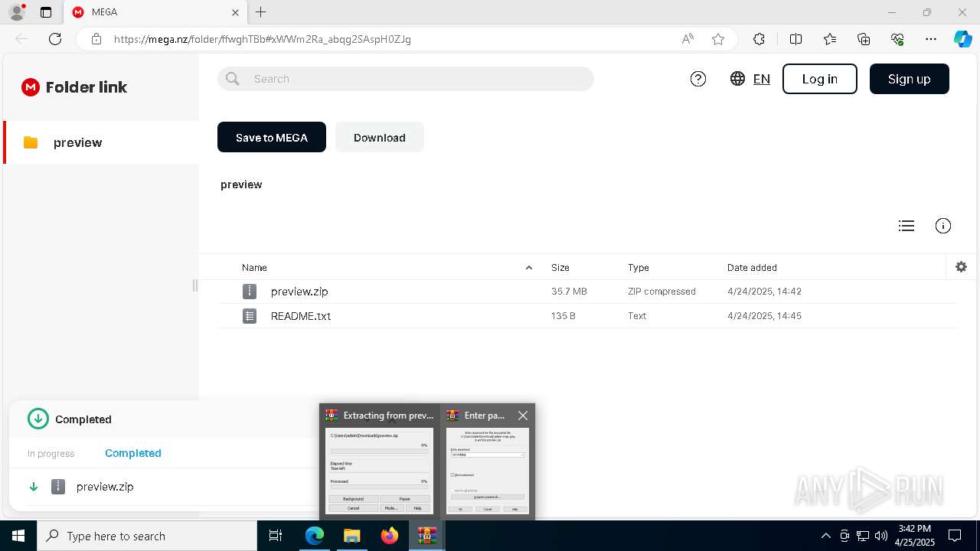
Task: View site information lock icon
Action: click(x=96, y=39)
